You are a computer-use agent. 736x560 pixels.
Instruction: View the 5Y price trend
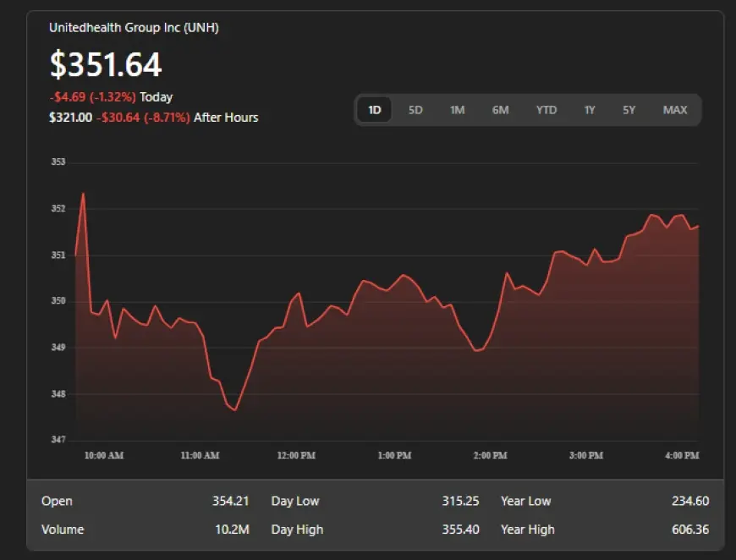pos(629,110)
